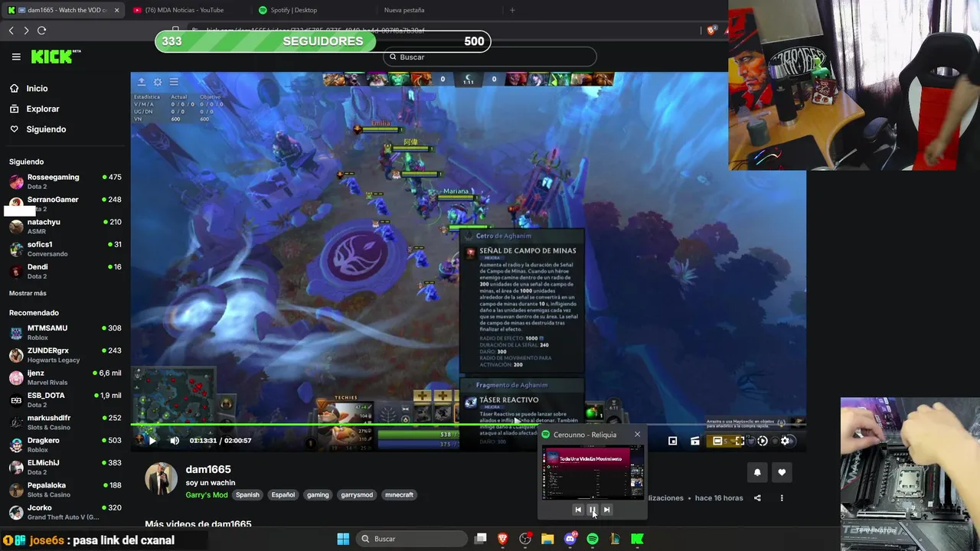Open ELMichiJ channel
Image resolution: width=980 pixels, height=551 pixels.
click(65, 467)
